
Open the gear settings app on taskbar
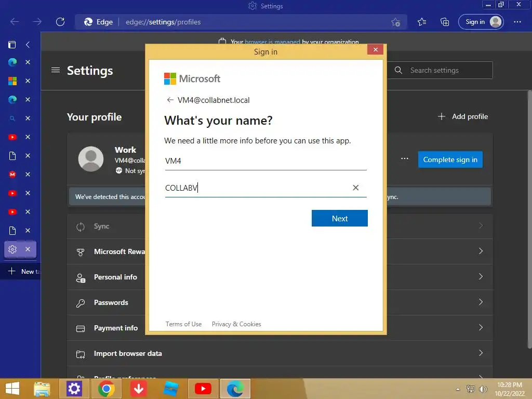tap(74, 389)
